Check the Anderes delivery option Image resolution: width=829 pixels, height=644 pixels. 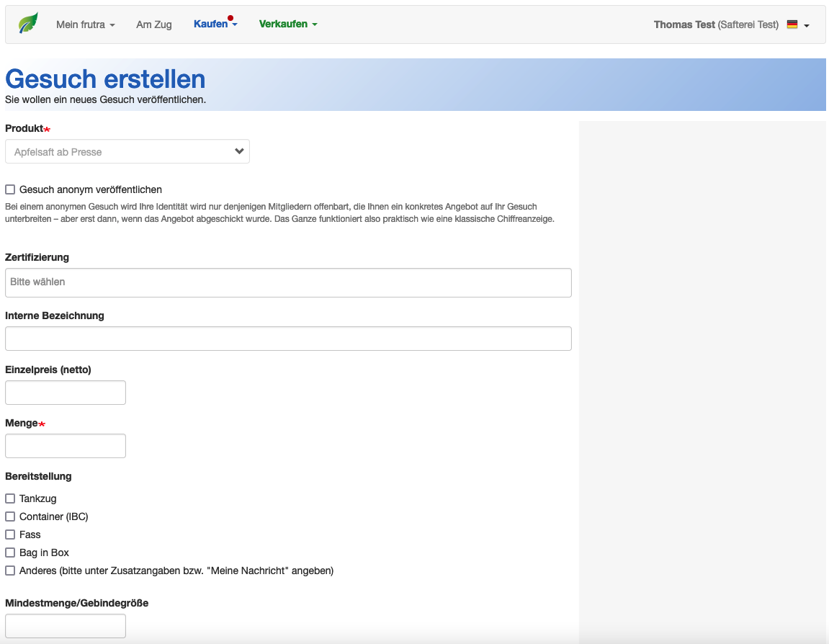pyautogui.click(x=10, y=571)
